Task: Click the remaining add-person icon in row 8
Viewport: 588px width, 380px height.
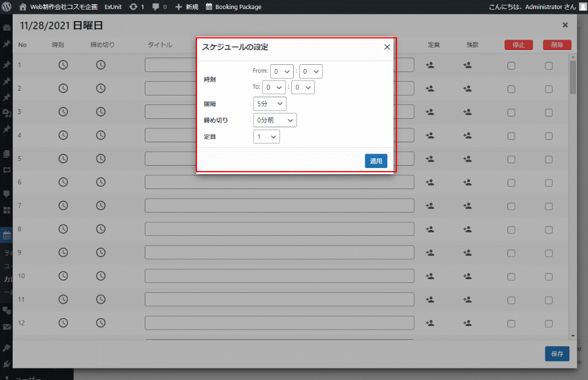Action: 467,229
